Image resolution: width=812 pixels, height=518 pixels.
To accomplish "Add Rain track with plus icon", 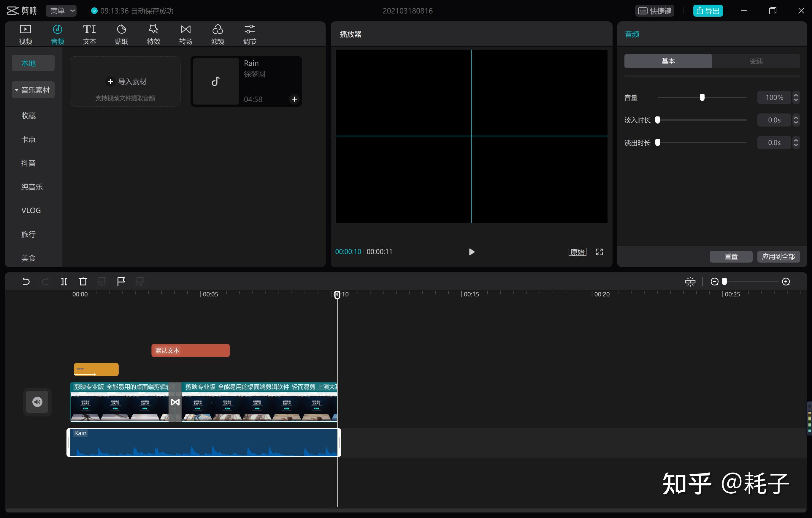I will tap(294, 99).
